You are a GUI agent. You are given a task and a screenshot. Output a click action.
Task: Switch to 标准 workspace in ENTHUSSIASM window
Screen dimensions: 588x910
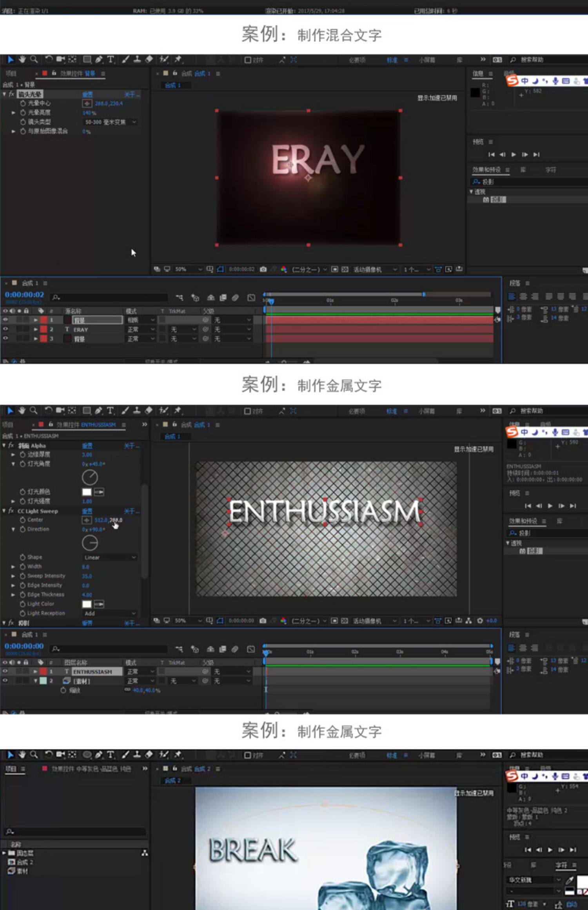point(392,411)
